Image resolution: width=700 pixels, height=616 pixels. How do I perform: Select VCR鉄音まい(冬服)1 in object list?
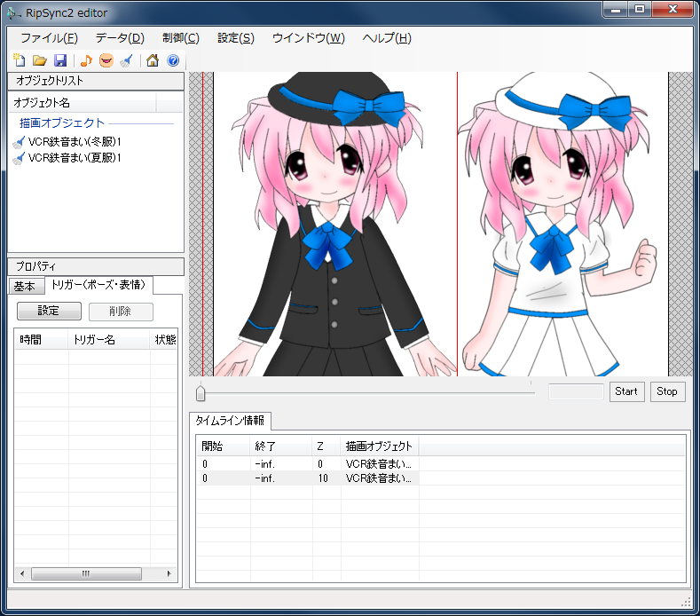point(75,142)
